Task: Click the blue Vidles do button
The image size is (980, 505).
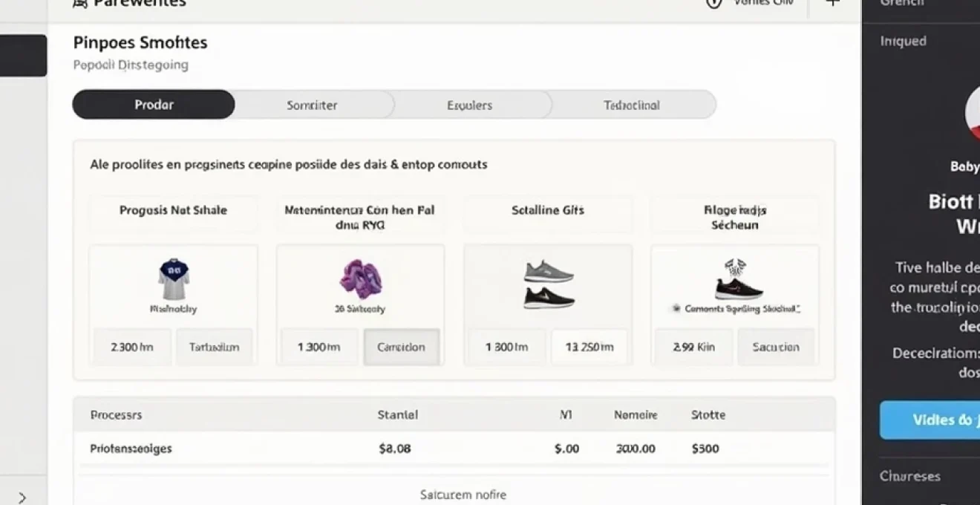Action: click(x=930, y=420)
